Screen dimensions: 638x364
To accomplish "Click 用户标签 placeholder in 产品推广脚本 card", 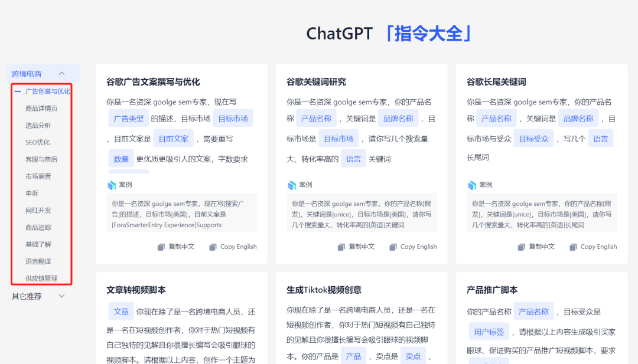I will pyautogui.click(x=489, y=332).
